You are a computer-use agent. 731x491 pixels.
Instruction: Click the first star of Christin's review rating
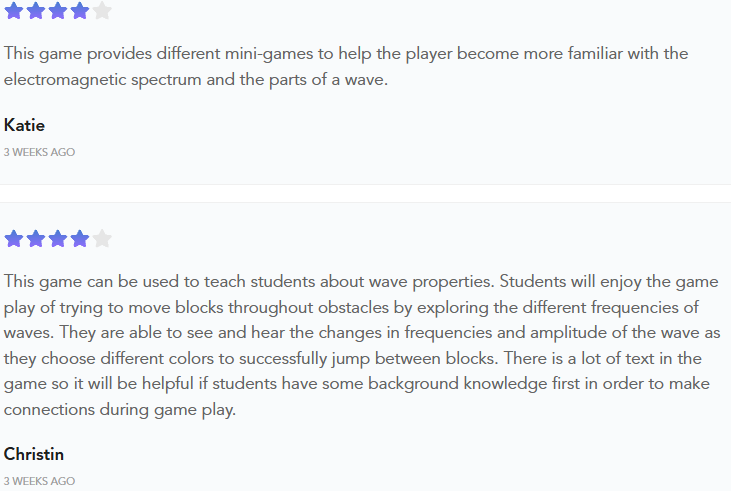click(x=14, y=239)
